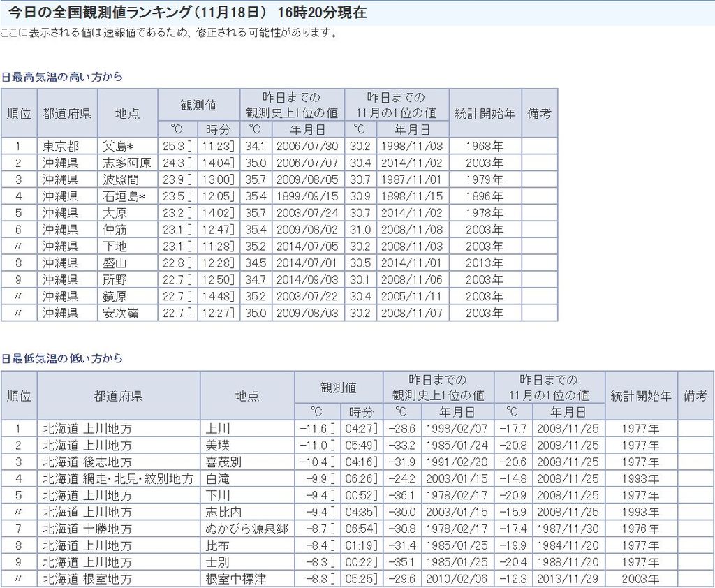Click the time value 06:54]

(x=362, y=529)
